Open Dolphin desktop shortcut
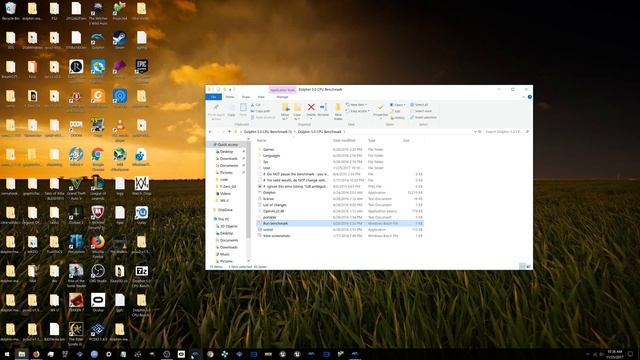Viewport: 640px width, 360px height. coord(98,40)
